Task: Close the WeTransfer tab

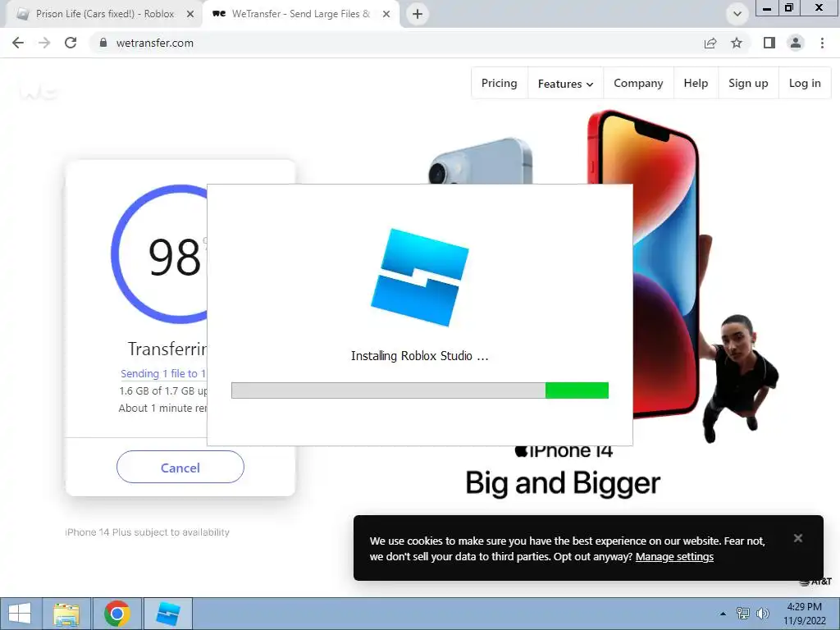Action: (x=386, y=14)
